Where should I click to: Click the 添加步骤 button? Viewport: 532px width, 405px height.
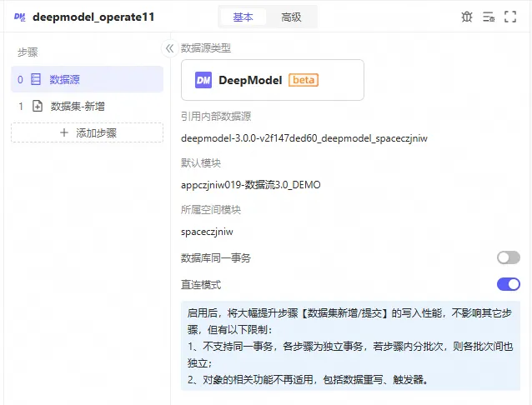pyautogui.click(x=87, y=132)
